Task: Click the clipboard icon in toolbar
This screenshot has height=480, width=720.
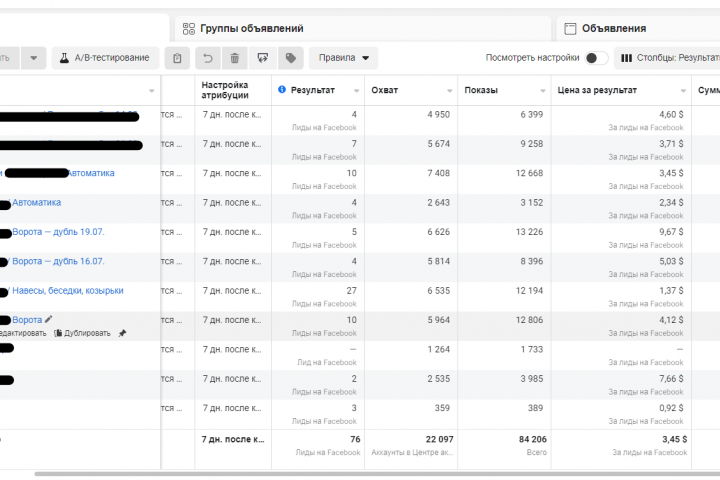Action: coord(177,58)
